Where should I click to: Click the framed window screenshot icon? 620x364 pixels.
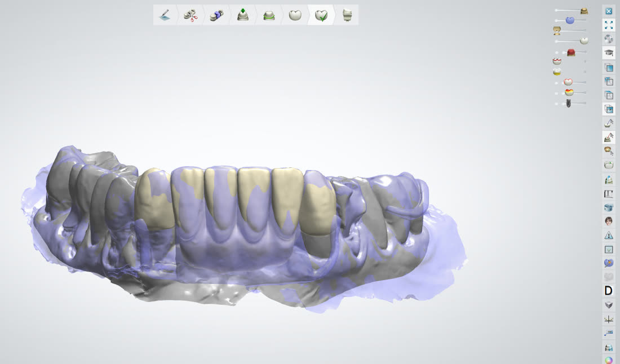(x=609, y=250)
